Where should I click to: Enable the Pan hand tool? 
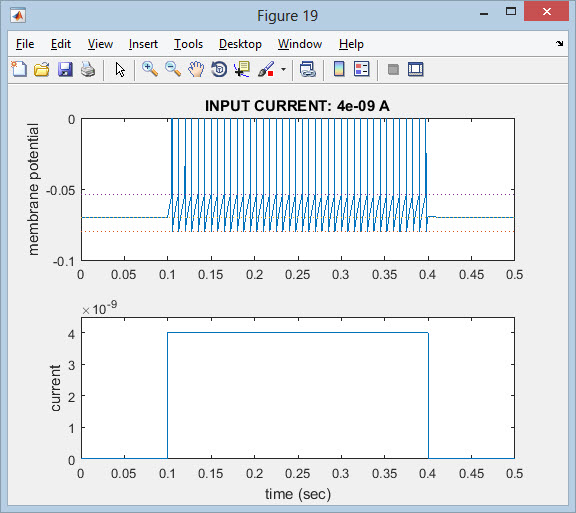196,69
